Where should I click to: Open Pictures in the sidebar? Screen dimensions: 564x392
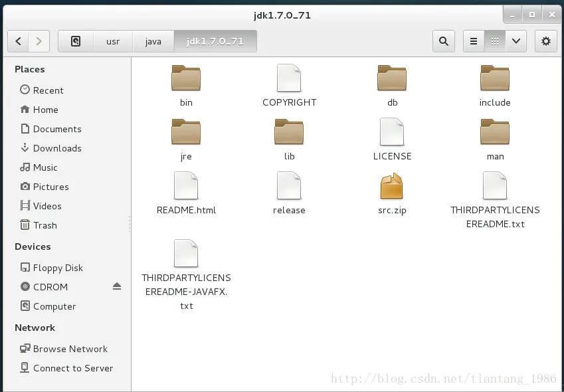(x=67, y=187)
